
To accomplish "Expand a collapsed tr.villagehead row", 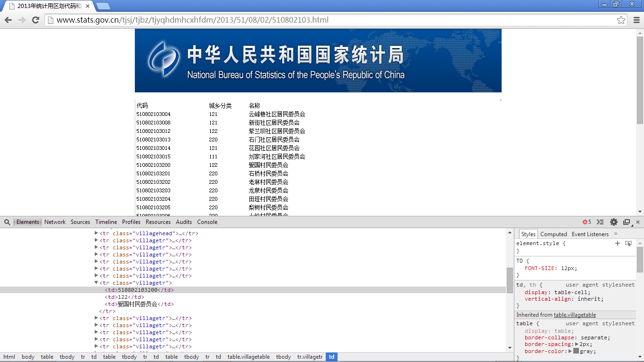I will click(x=97, y=233).
